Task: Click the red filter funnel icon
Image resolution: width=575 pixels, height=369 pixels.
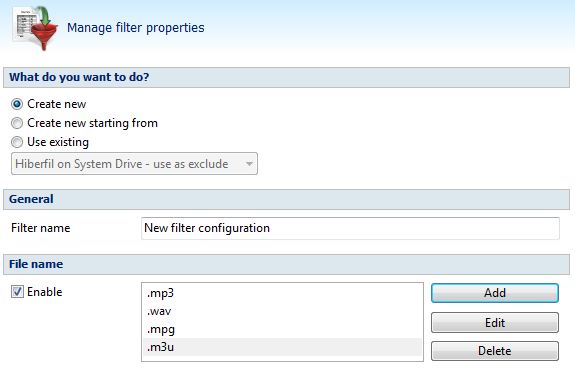Action: (x=36, y=29)
